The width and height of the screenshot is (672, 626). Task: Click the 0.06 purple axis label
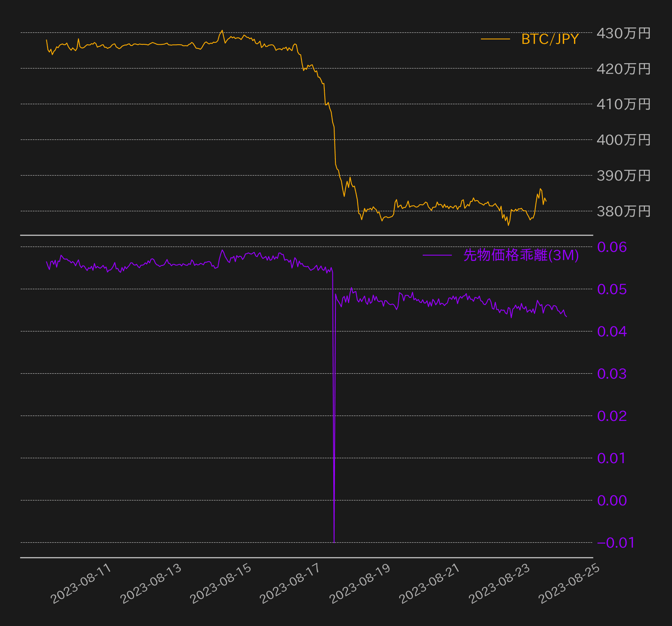coord(612,247)
